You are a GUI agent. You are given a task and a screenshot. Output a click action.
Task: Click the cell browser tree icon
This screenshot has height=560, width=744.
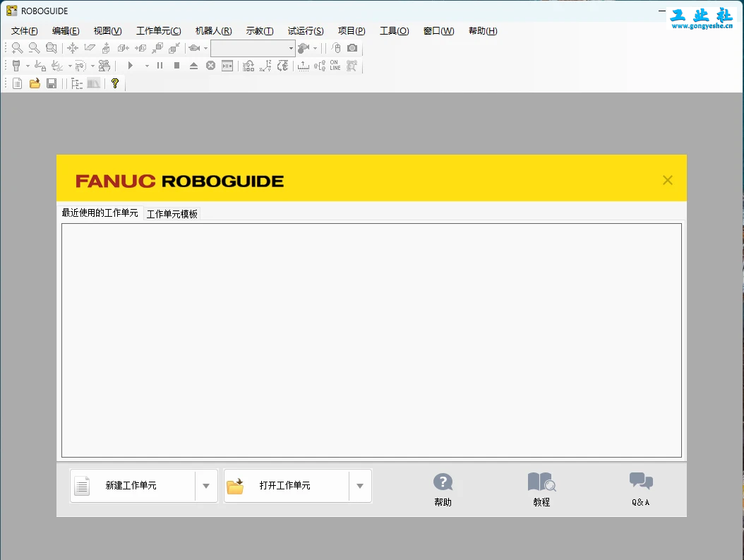point(77,83)
